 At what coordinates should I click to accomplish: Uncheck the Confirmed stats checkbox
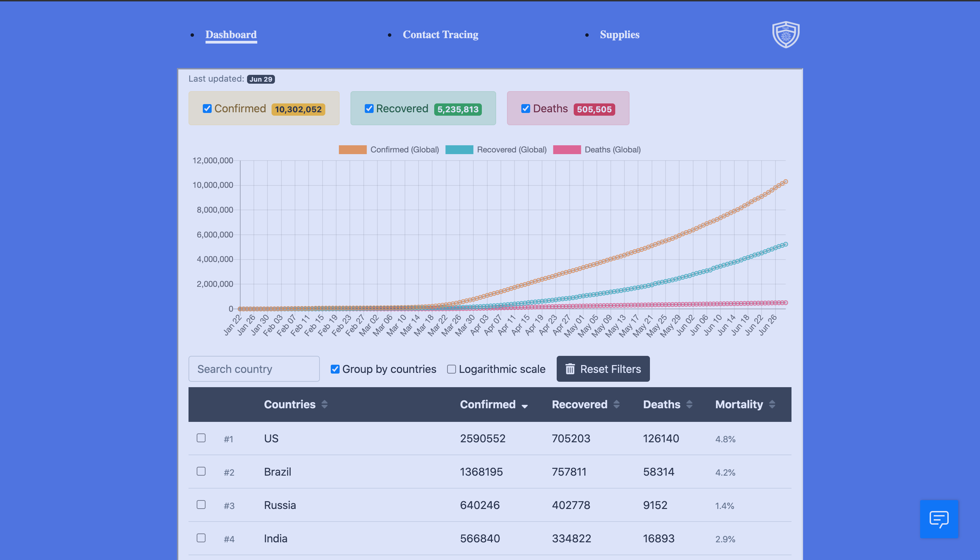(207, 109)
